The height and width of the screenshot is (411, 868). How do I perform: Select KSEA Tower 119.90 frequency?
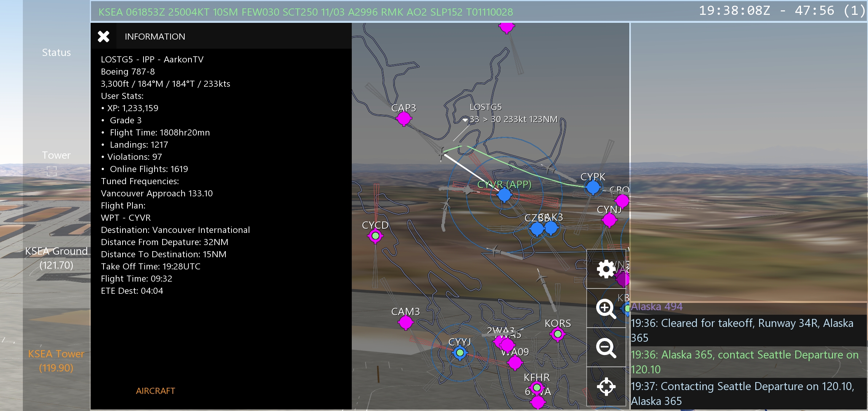(x=56, y=361)
